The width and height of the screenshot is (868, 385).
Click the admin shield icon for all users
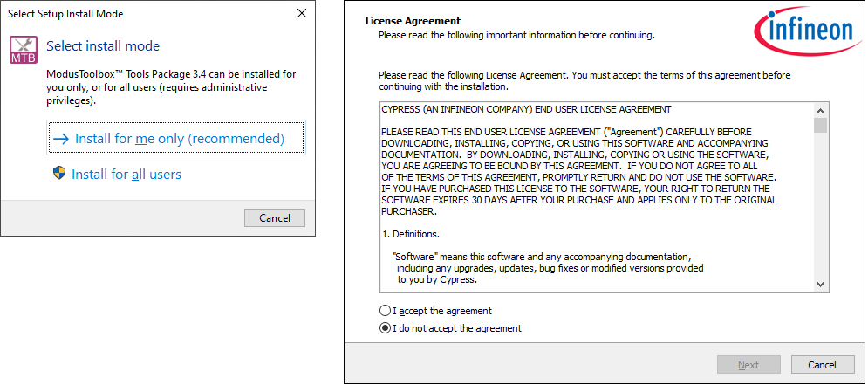(59, 174)
